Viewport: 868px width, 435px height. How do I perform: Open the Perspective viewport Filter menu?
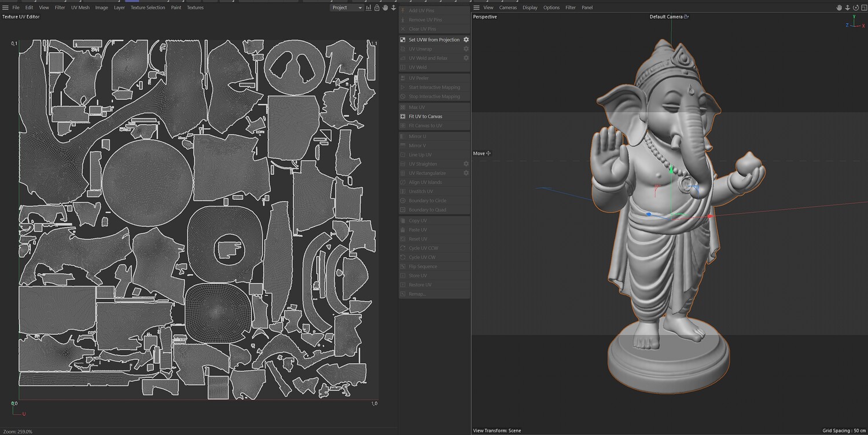(571, 8)
